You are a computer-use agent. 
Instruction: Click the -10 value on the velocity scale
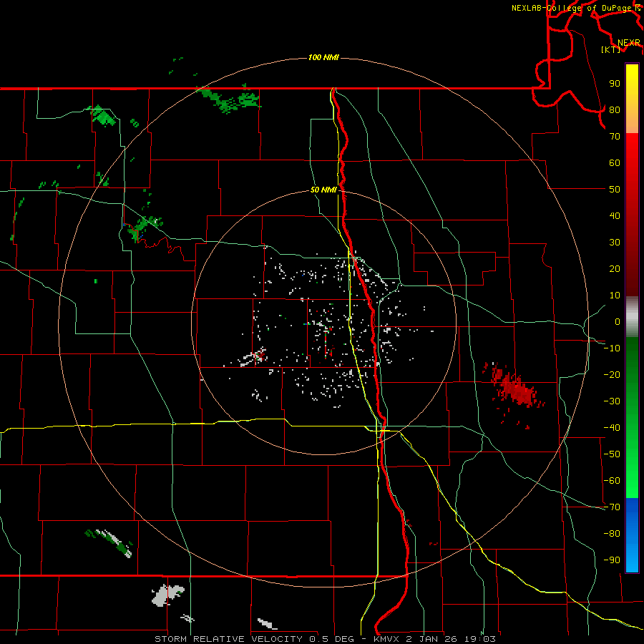coord(612,348)
